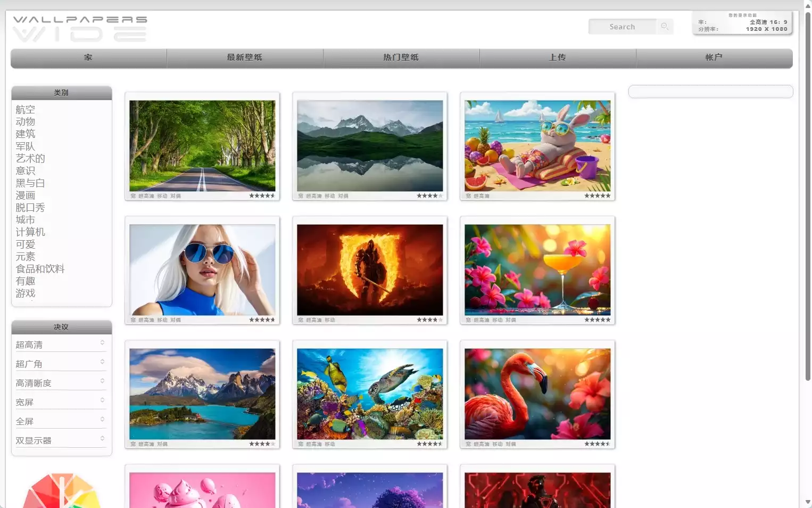Image resolution: width=812 pixels, height=508 pixels.
Task: Click star rating under coral reef turtle wallpaper
Action: coord(429,444)
